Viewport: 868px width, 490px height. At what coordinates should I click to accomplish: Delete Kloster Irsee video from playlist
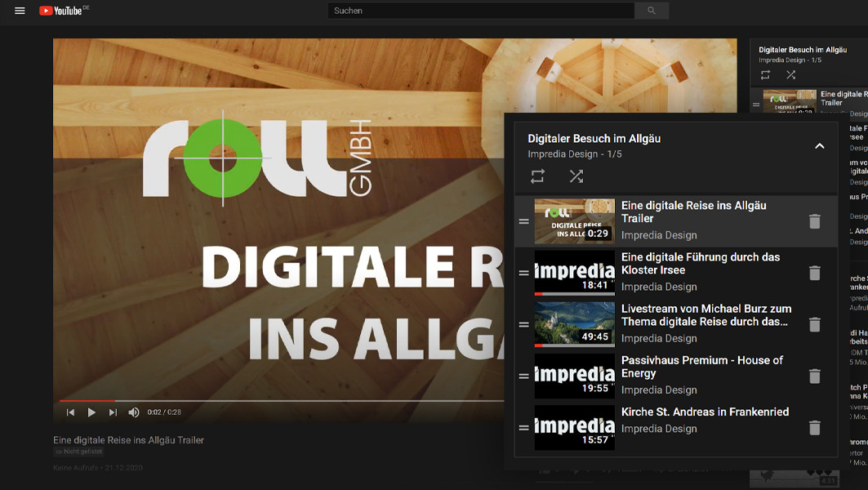coord(814,273)
